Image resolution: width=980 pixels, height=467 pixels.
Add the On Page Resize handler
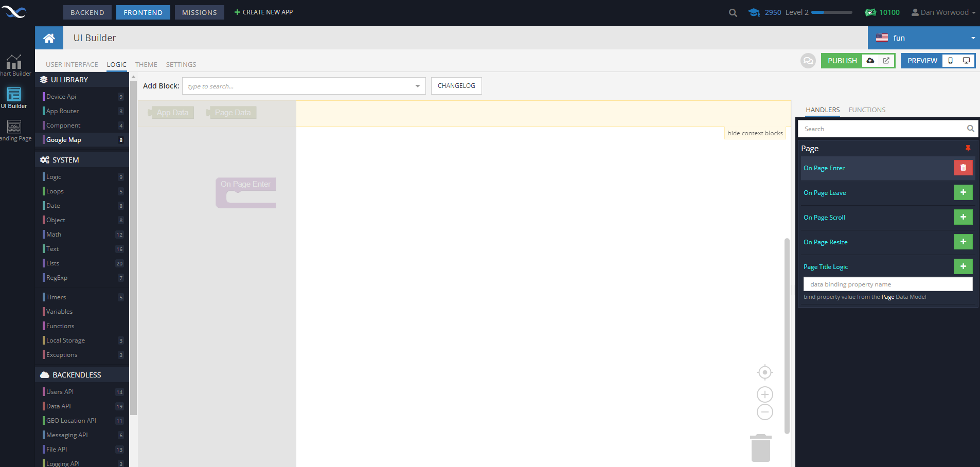coord(963,242)
